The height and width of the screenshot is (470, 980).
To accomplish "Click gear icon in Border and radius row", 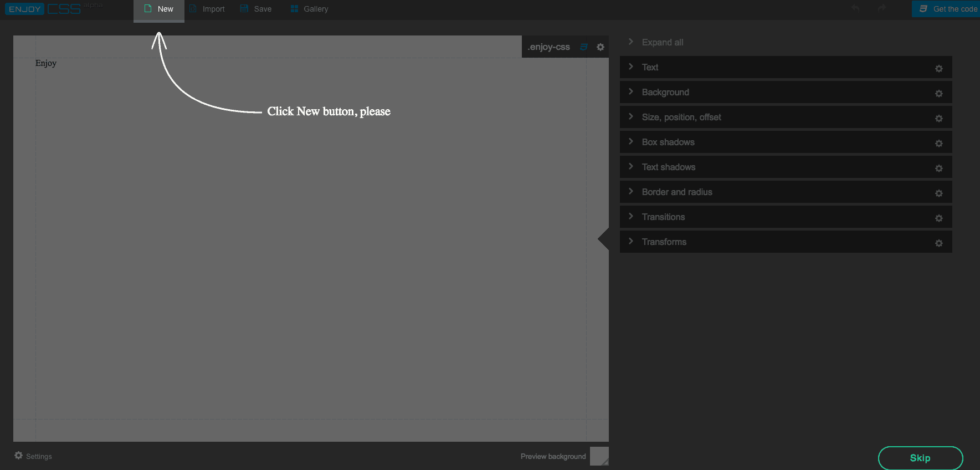I will 939,193.
